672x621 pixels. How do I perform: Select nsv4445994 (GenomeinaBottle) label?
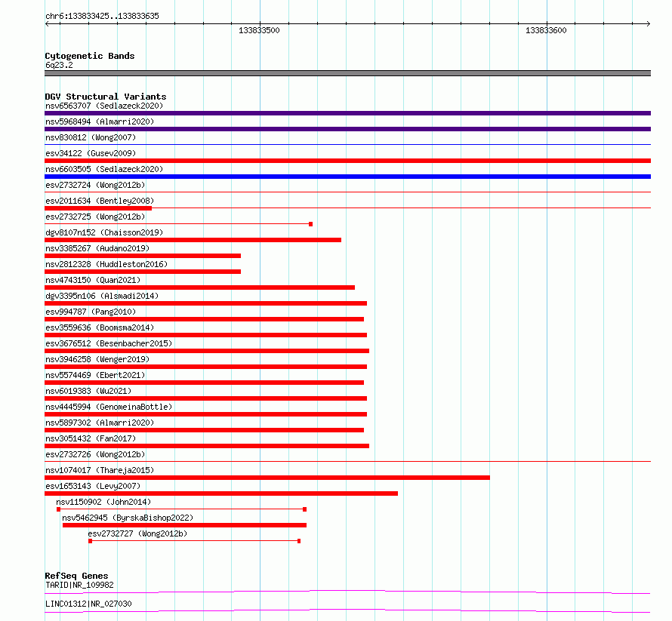point(109,407)
